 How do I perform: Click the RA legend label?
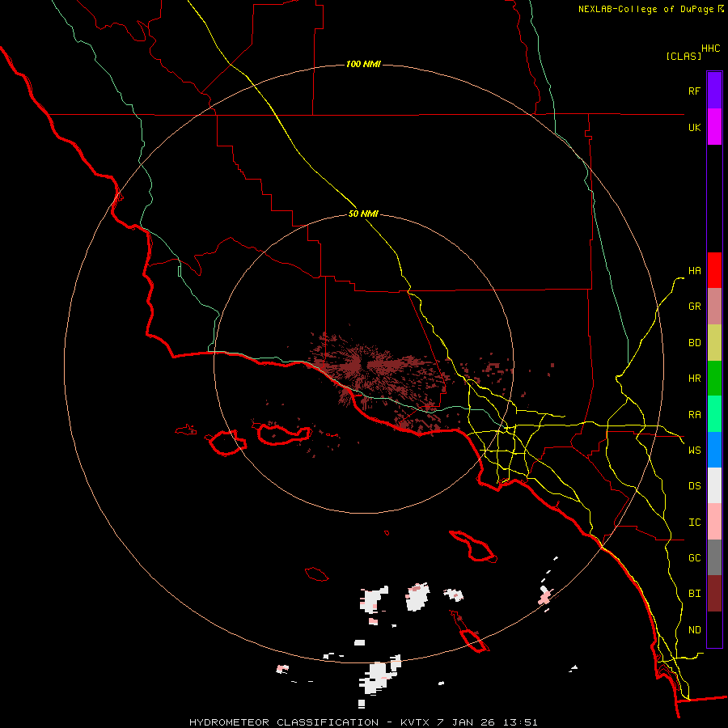point(694,415)
